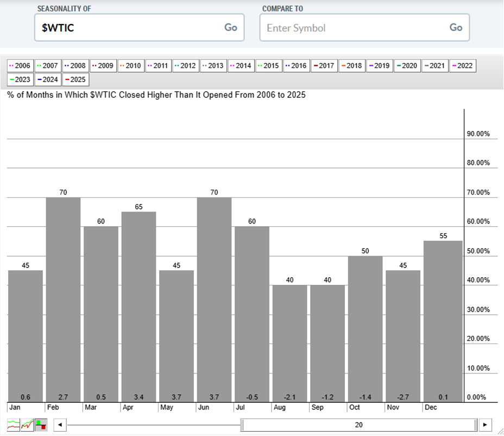Image resolution: width=504 pixels, height=436 pixels.
Task: Select the histogram bar chart mode icon
Action: tap(41, 425)
